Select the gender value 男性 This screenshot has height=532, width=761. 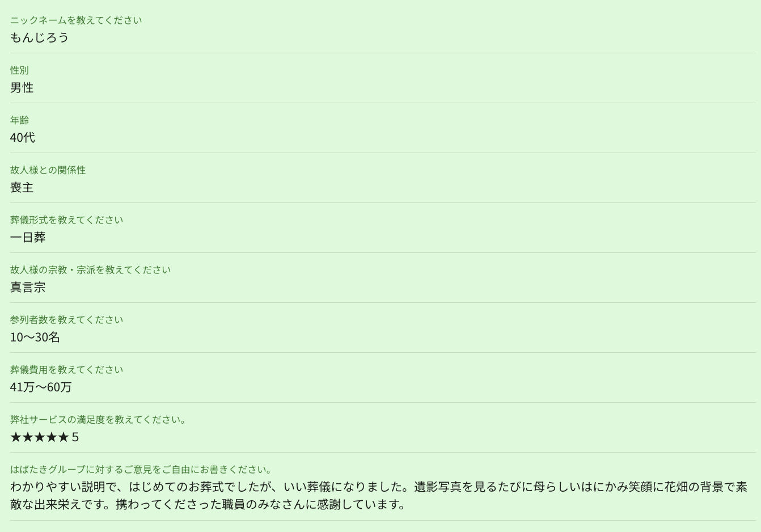[22, 88]
